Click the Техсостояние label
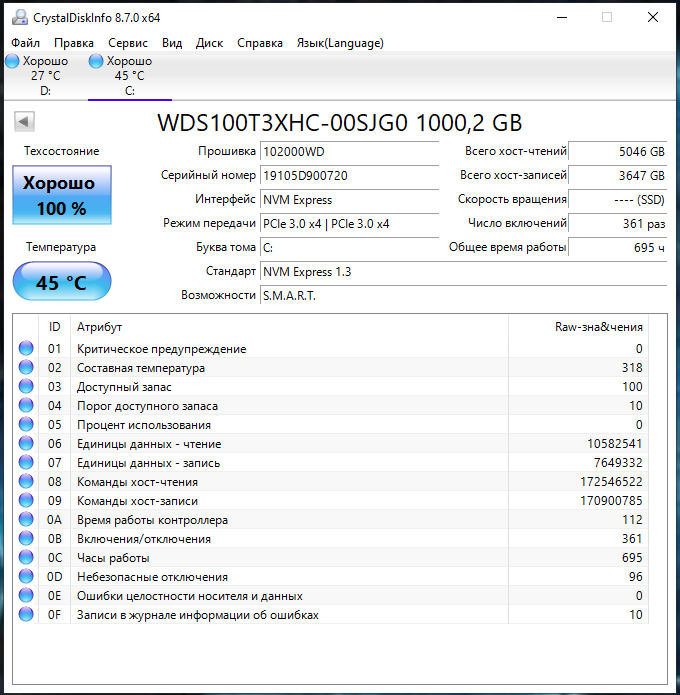The width and height of the screenshot is (680, 695). click(x=62, y=151)
